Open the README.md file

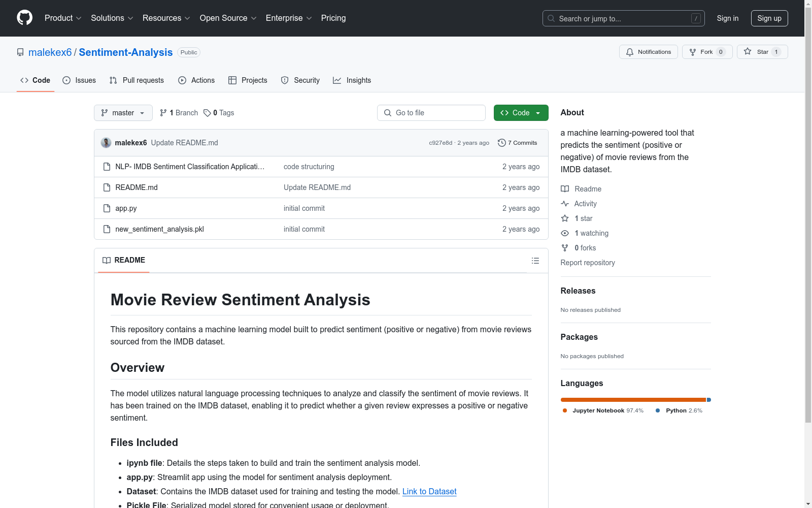pyautogui.click(x=137, y=187)
